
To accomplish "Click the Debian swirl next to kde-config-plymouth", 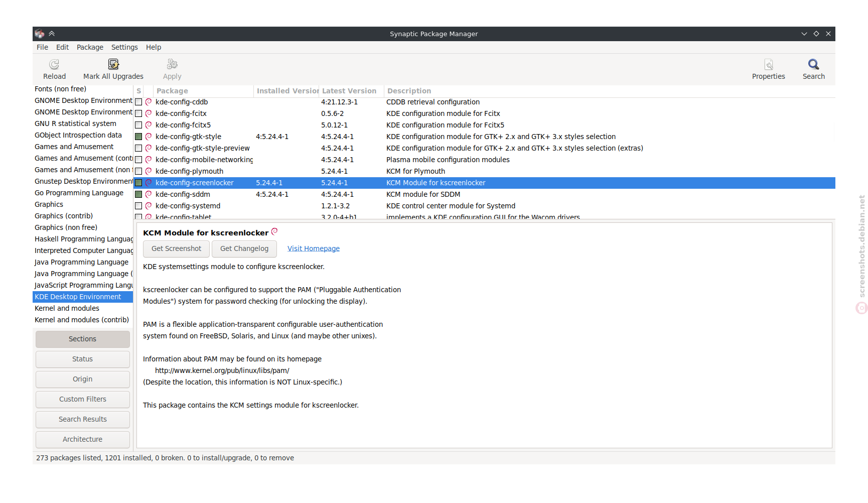I will [149, 171].
